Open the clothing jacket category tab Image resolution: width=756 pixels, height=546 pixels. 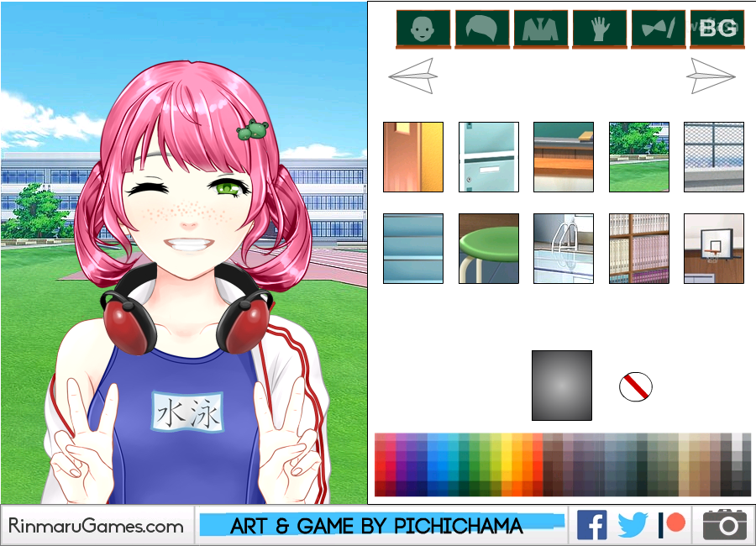point(541,29)
